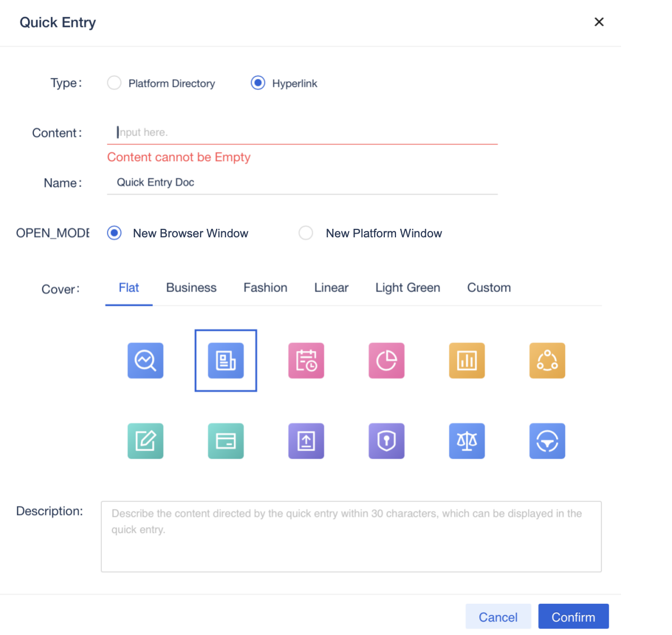Select the blue document report cover icon

pos(226,361)
